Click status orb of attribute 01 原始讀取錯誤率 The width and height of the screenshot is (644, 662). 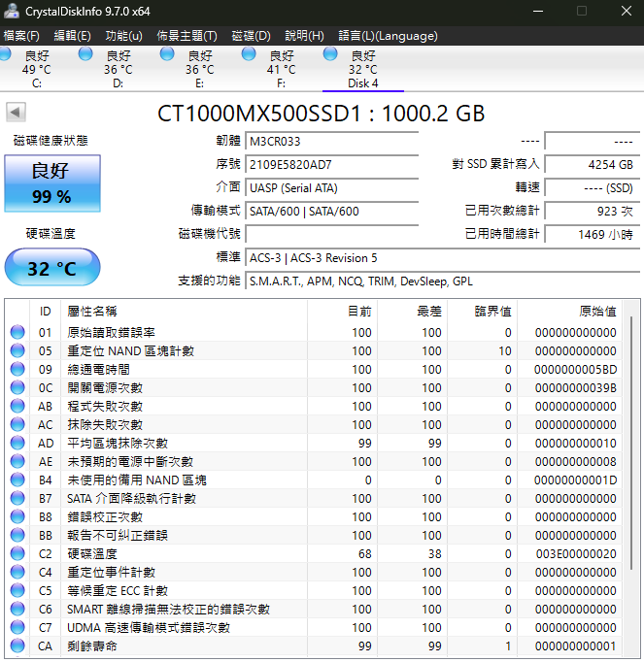(17, 332)
